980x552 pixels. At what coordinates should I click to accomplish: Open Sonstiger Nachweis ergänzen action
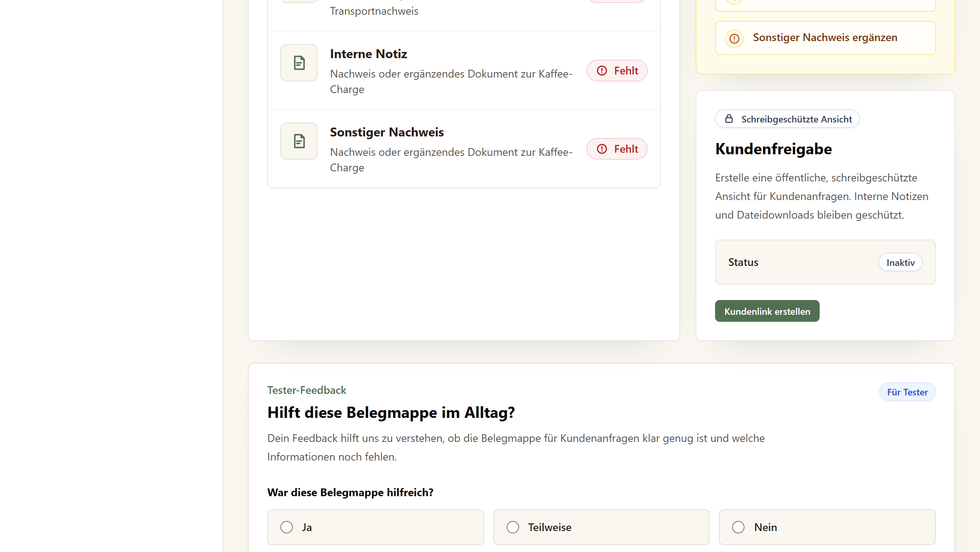[825, 38]
